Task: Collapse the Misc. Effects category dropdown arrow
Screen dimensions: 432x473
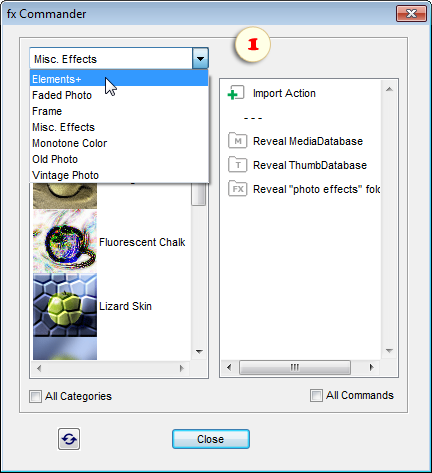Action: pos(200,59)
